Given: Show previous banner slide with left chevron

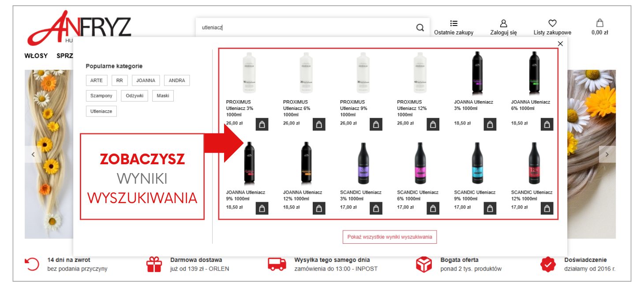Looking at the screenshot, I should (x=33, y=154).
